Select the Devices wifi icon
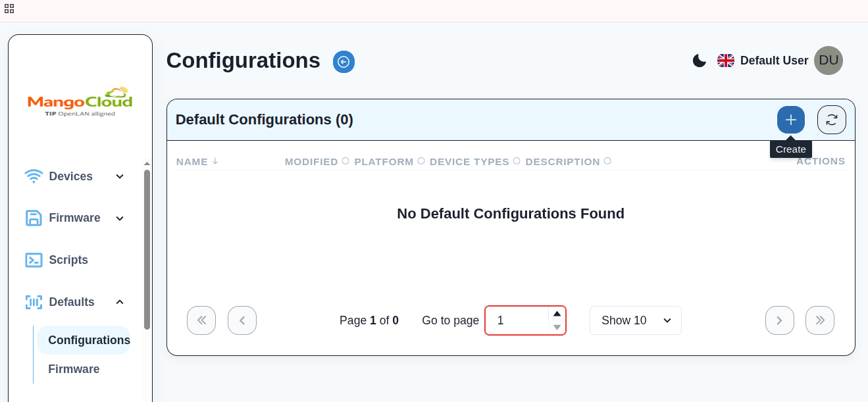This screenshot has height=402, width=868. [34, 176]
